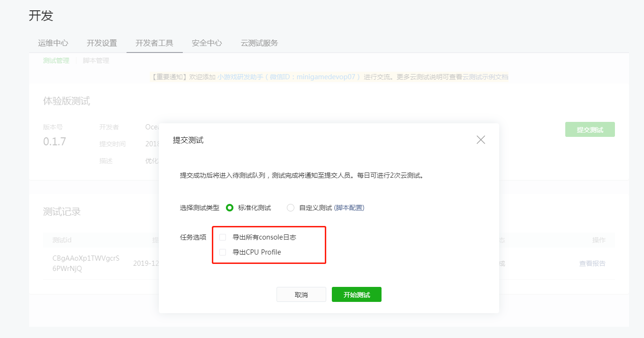This screenshot has width=644, height=338.
Task: Click the 开发 page title
Action: click(x=41, y=15)
